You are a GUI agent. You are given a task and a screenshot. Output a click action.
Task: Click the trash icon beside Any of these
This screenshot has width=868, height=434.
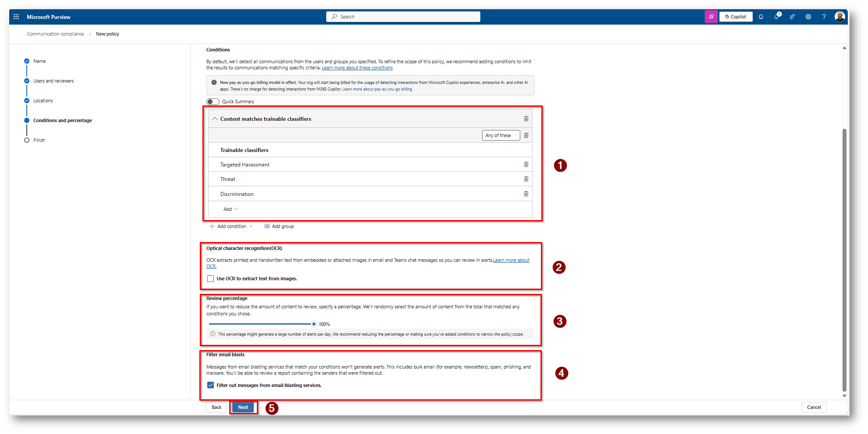click(x=526, y=135)
